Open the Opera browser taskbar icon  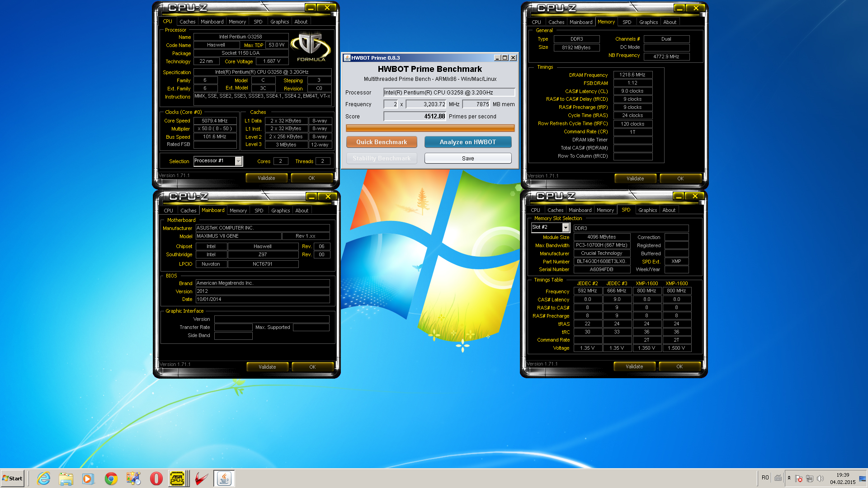(x=156, y=479)
